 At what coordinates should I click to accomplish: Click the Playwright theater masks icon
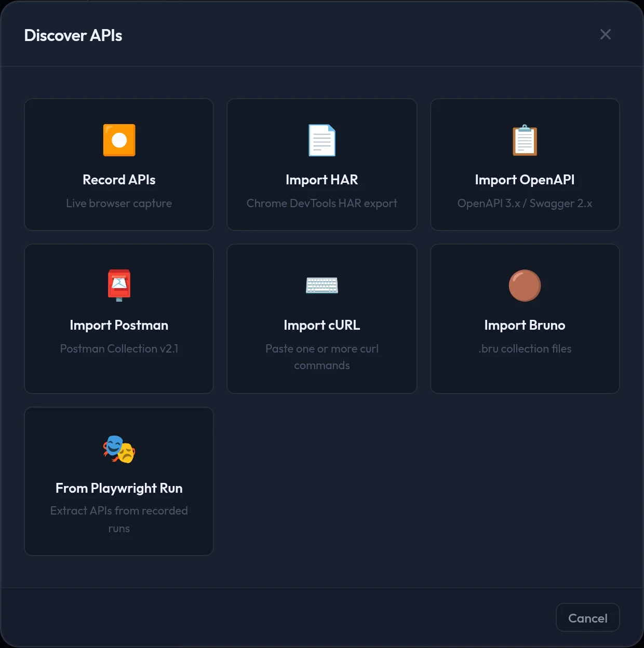click(119, 449)
